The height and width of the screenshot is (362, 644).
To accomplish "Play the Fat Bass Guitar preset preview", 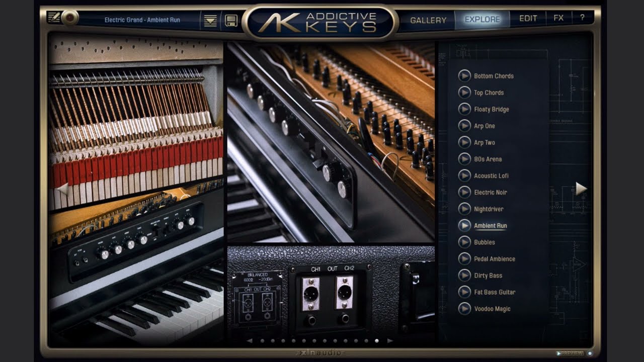I will pyautogui.click(x=464, y=292).
